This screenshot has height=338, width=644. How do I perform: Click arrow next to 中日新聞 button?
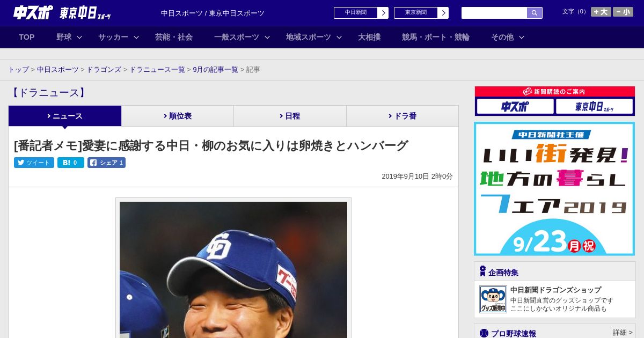[383, 13]
